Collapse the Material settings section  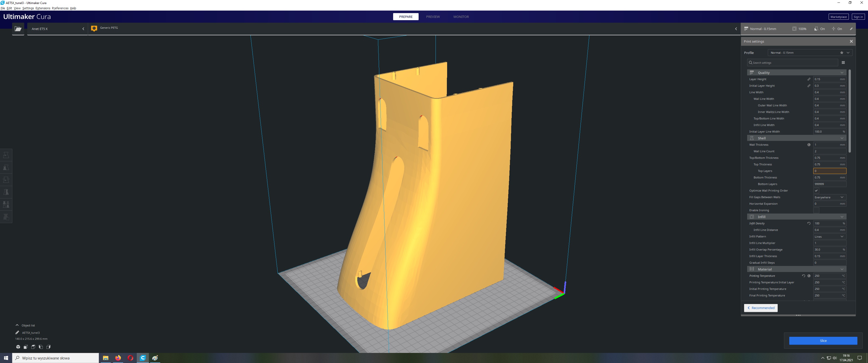(x=796, y=269)
